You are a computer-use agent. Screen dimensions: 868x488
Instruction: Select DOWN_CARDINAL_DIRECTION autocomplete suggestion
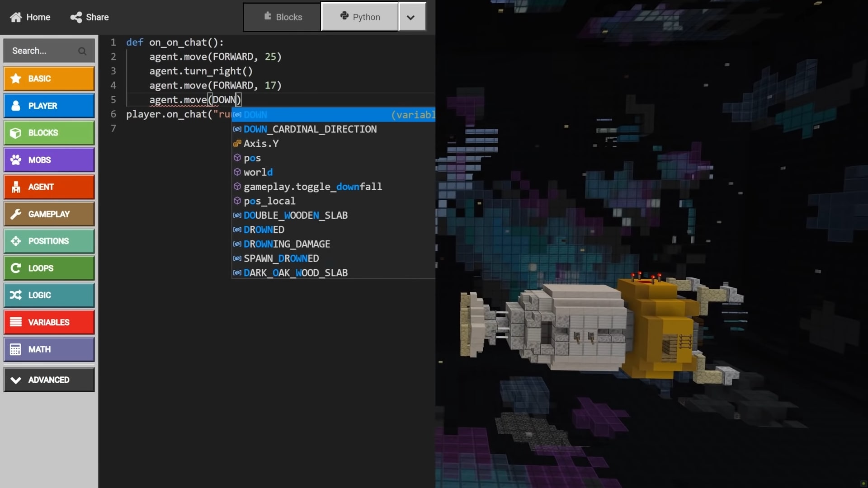click(x=310, y=129)
